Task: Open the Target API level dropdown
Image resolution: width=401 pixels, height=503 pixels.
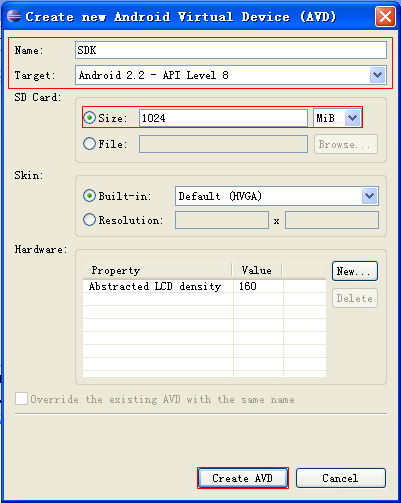Action: pos(377,75)
